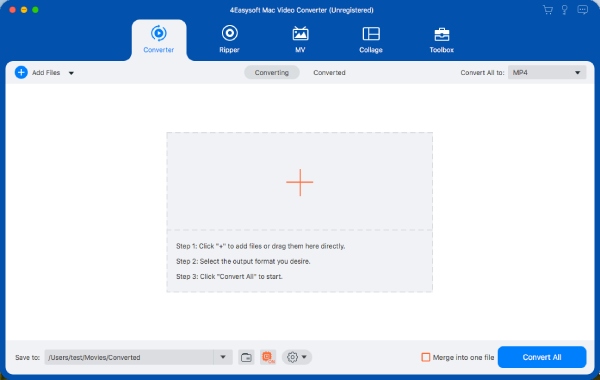Open the Toolbox tab
The height and width of the screenshot is (380, 600).
click(x=442, y=40)
